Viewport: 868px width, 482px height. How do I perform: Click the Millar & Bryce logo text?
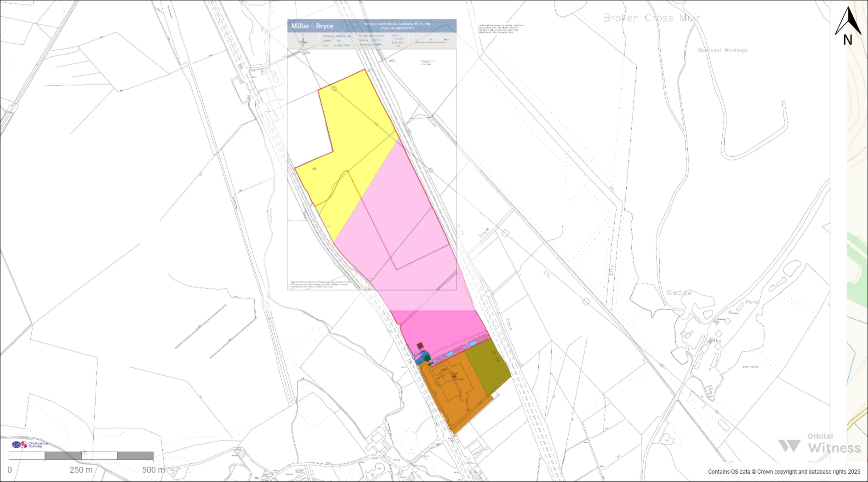(x=312, y=26)
